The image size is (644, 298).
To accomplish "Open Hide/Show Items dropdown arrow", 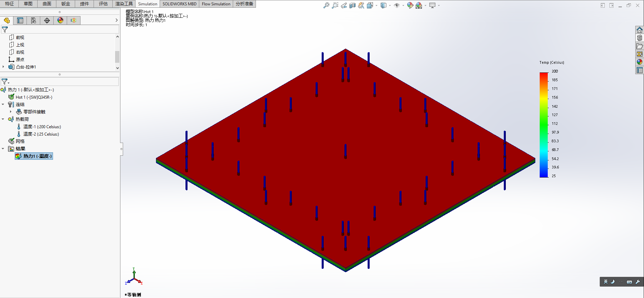I will (x=403, y=5).
